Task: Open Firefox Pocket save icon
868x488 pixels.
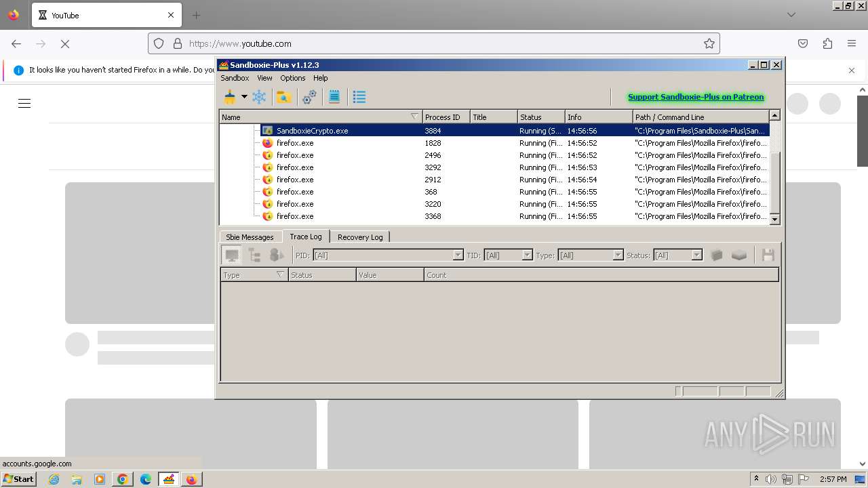Action: [x=803, y=43]
